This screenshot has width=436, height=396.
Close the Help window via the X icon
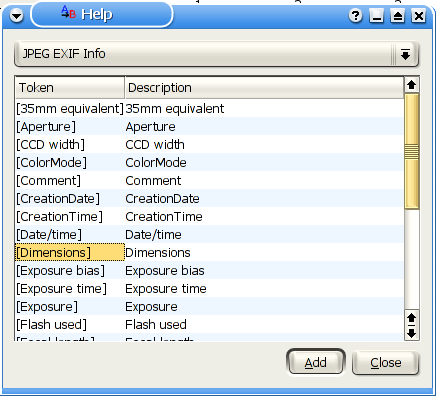pos(419,15)
